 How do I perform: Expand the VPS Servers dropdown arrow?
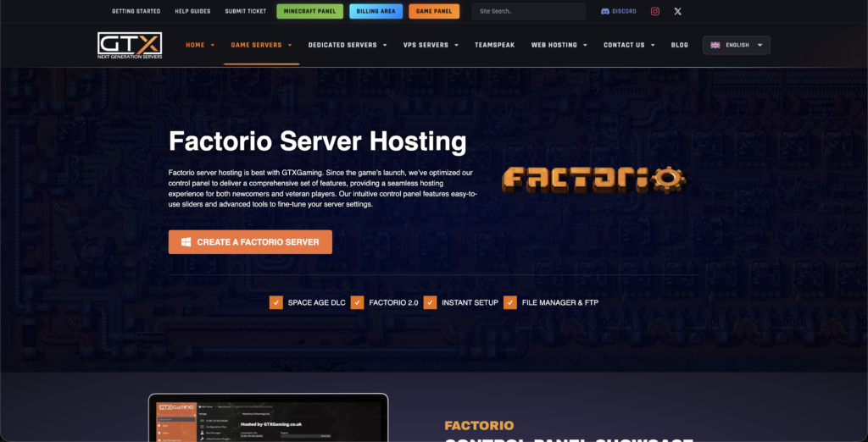pyautogui.click(x=456, y=46)
